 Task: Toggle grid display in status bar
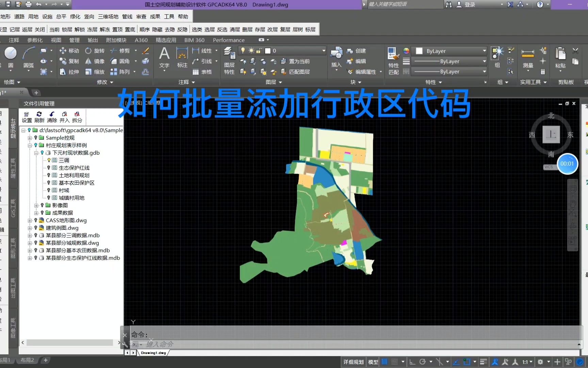click(x=384, y=362)
